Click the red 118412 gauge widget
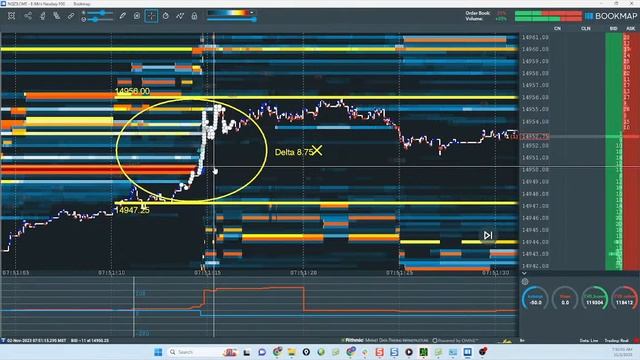640x360 pixels. coord(624,298)
